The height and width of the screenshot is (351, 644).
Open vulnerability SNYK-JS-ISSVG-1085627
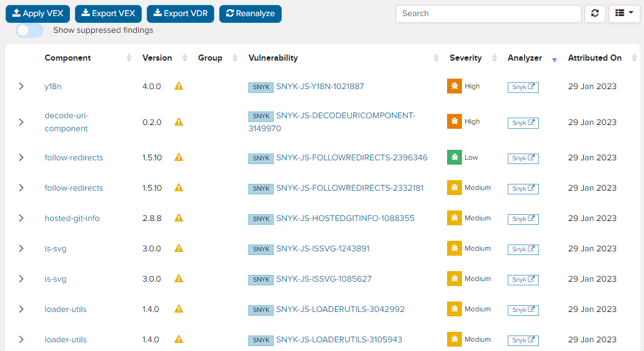[x=324, y=279]
